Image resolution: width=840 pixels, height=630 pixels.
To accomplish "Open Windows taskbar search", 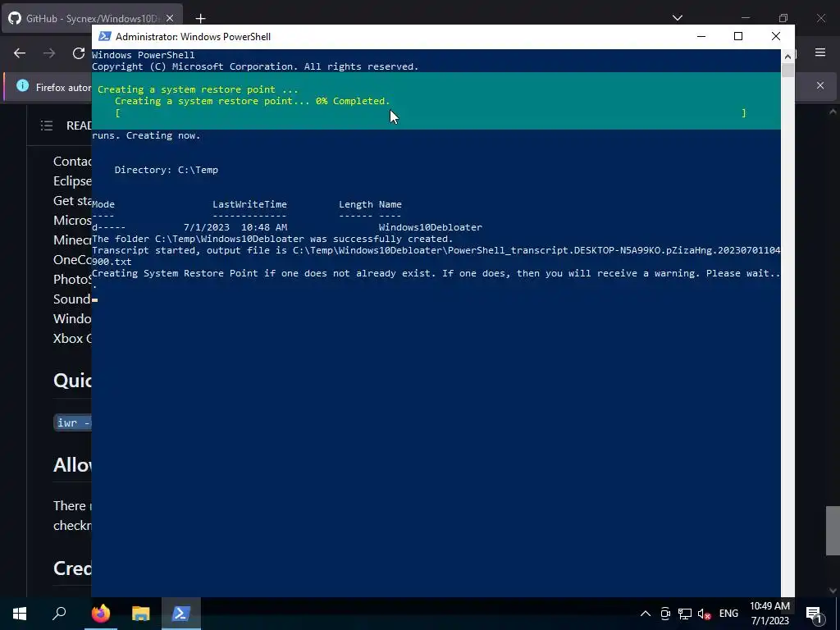I will 59,614.
